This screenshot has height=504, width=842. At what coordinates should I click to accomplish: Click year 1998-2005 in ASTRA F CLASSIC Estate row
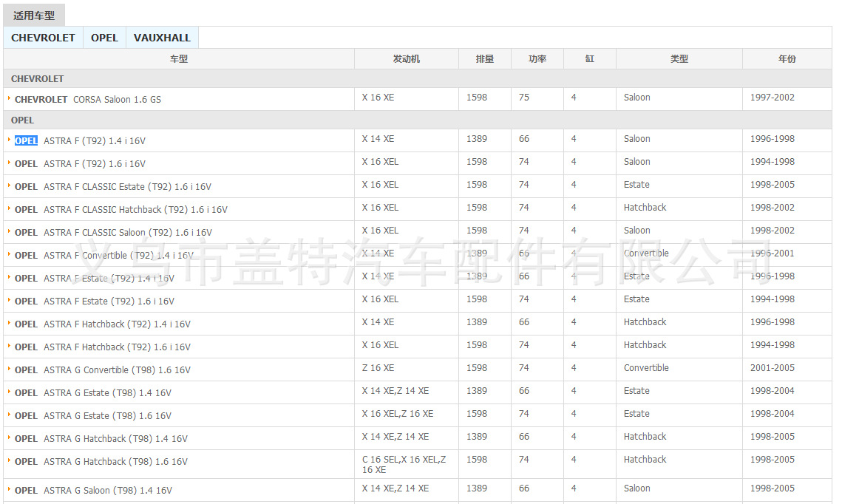(x=773, y=185)
